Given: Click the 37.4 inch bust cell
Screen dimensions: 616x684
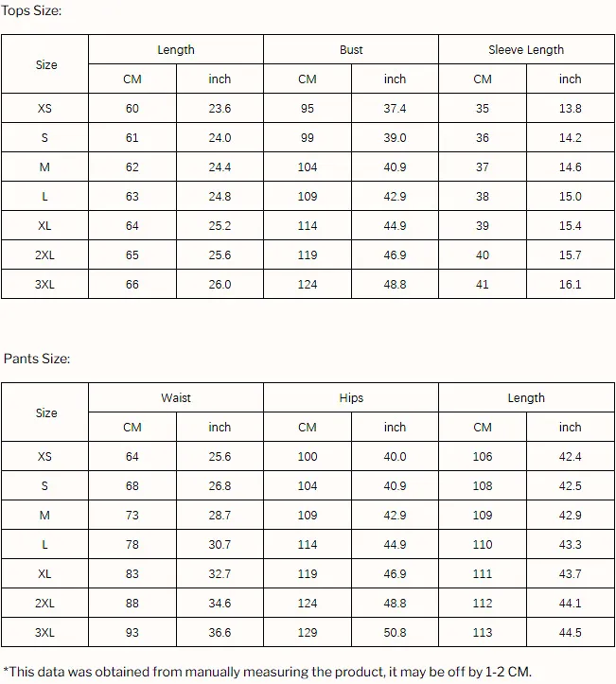Looking at the screenshot, I should point(395,109).
